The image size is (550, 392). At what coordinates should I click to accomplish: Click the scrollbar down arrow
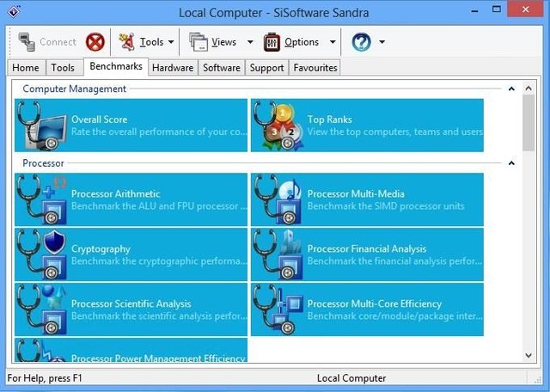[529, 355]
